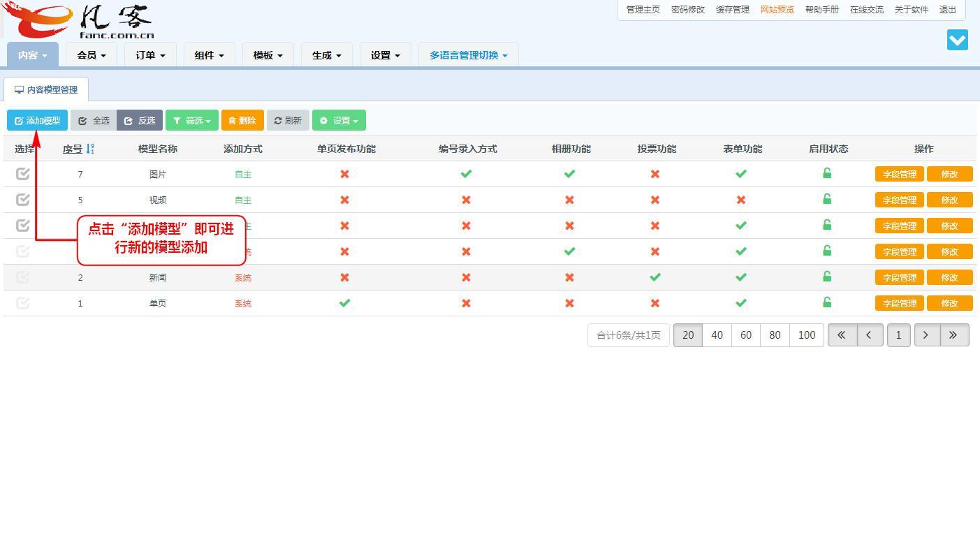Click the 系统 label in the 新闻 row
Image resolution: width=980 pixels, height=558 pixels.
(243, 278)
